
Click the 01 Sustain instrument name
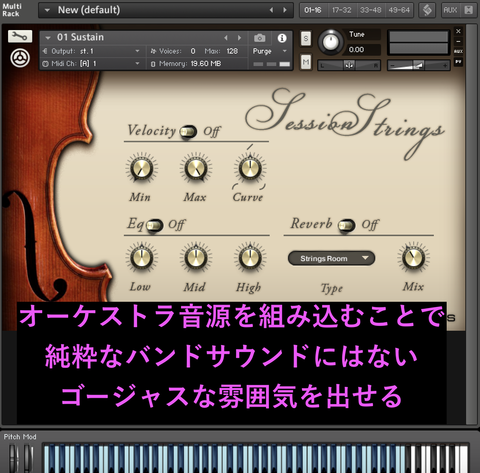pyautogui.click(x=80, y=37)
